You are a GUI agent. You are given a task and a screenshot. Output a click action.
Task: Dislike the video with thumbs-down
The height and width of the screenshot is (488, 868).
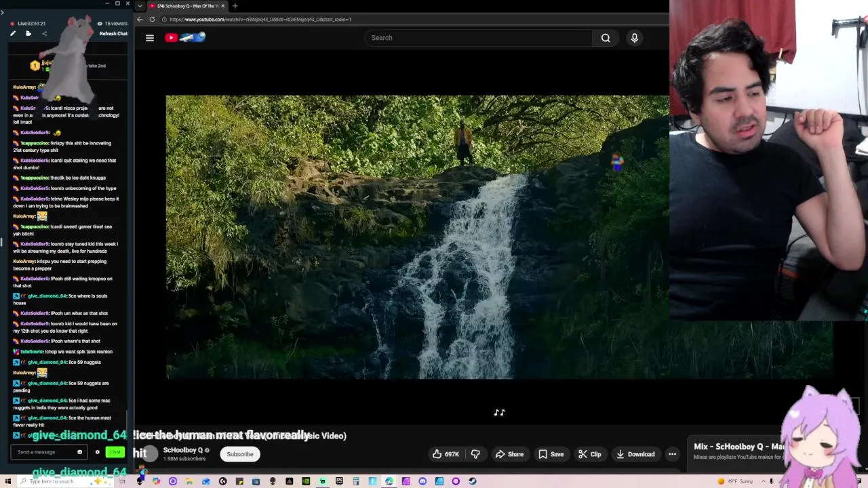tap(475, 454)
